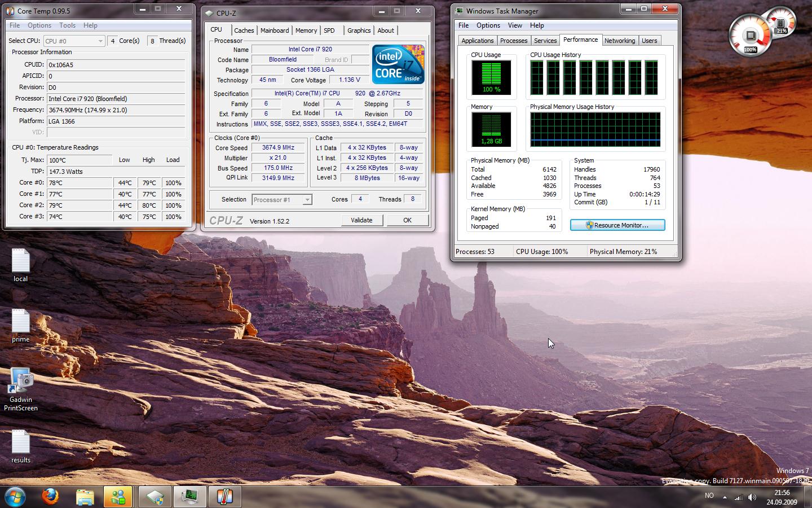Click the Core Temp title bar icon
Viewport: 812px width, 508px height.
(10, 11)
